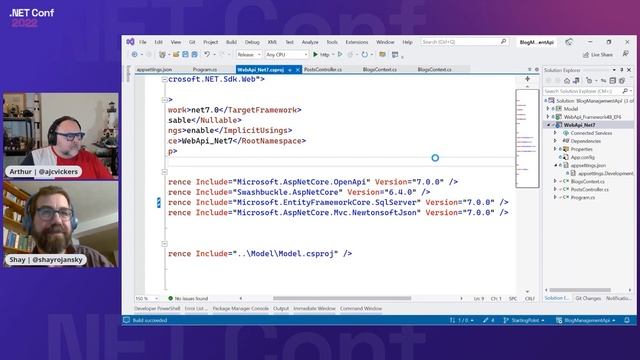This screenshot has height=360, width=640.
Task: Open the Extensions menu
Action: 357,42
